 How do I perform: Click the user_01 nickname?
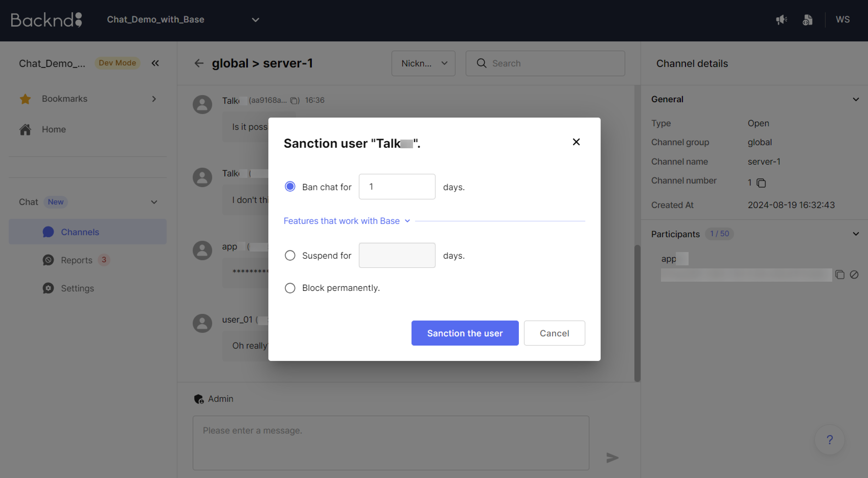(x=237, y=320)
